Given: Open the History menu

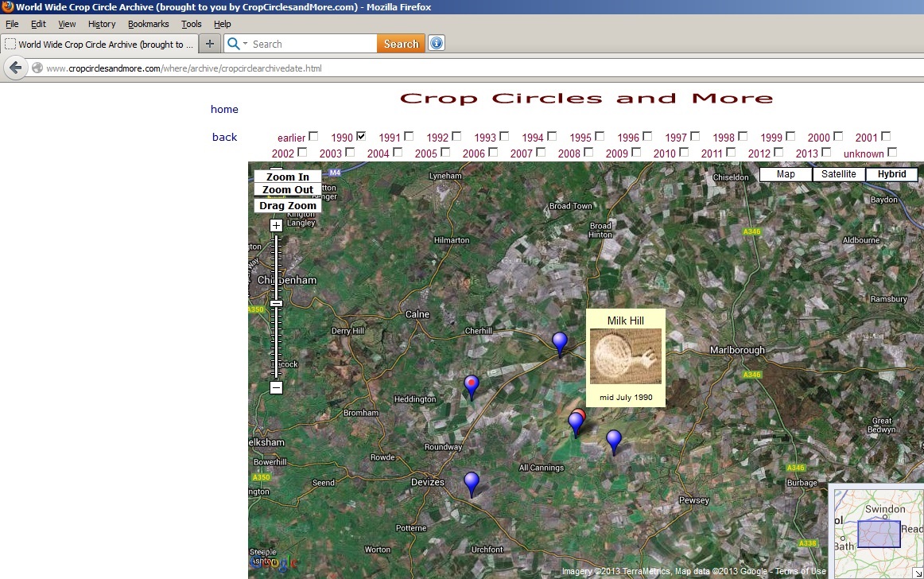Looking at the screenshot, I should 102,25.
